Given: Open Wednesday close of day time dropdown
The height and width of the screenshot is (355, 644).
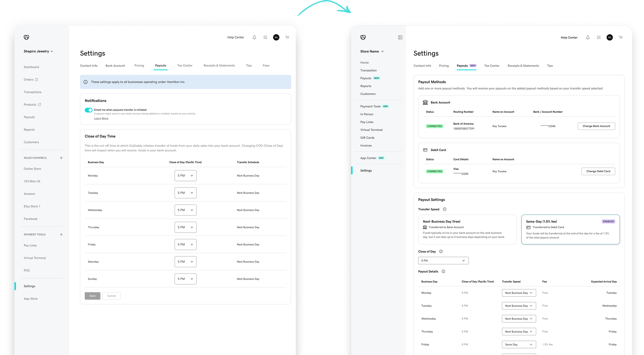Looking at the screenshot, I should click(186, 210).
